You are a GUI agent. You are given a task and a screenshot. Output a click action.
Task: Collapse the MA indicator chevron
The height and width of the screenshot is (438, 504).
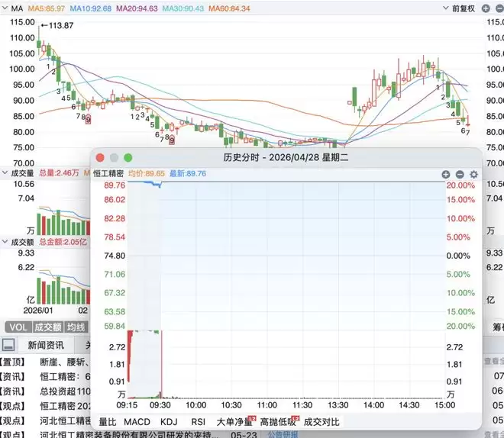pyautogui.click(x=5, y=8)
